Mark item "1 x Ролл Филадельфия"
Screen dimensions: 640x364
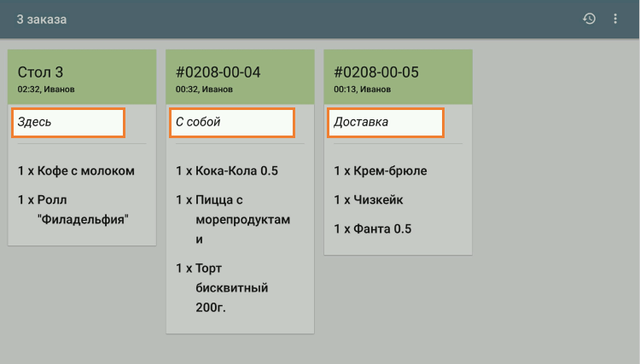coord(73,210)
